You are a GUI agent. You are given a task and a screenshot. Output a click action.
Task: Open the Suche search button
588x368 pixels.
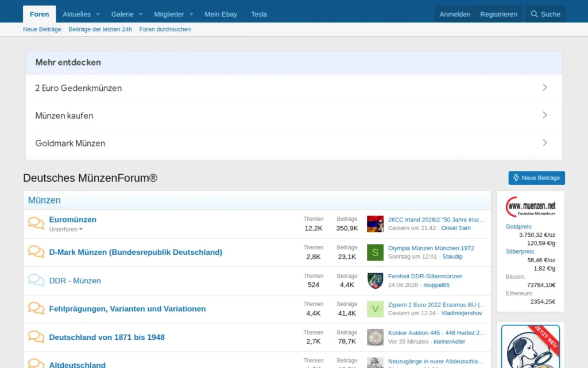[546, 14]
